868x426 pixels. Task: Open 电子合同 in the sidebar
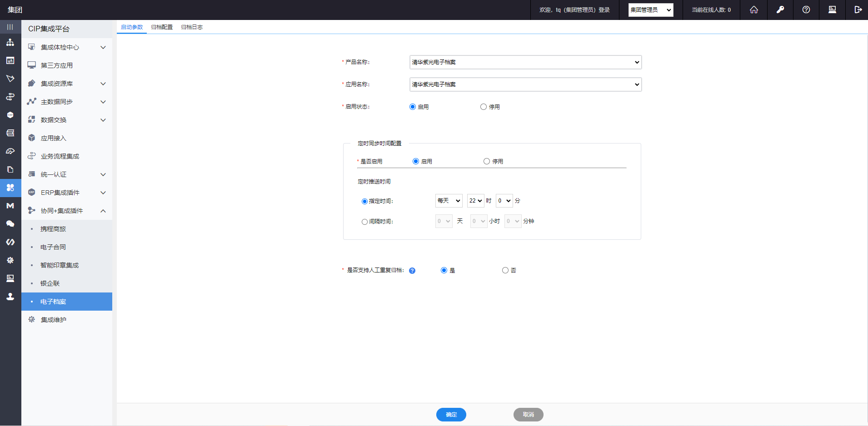click(x=53, y=247)
